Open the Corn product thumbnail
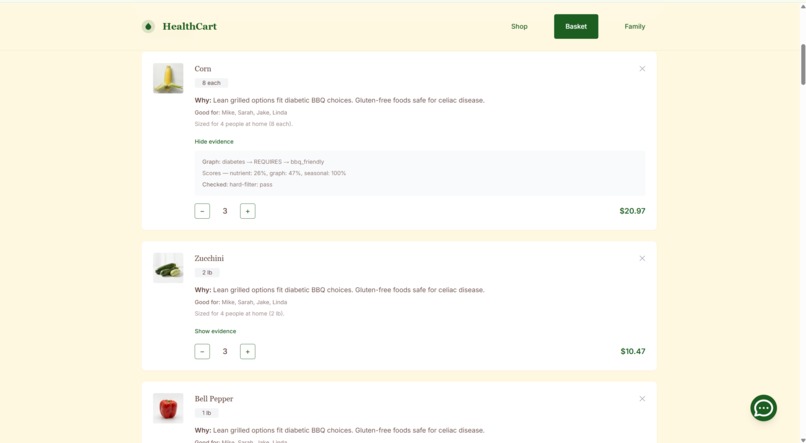This screenshot has height=443, width=806. pyautogui.click(x=168, y=78)
